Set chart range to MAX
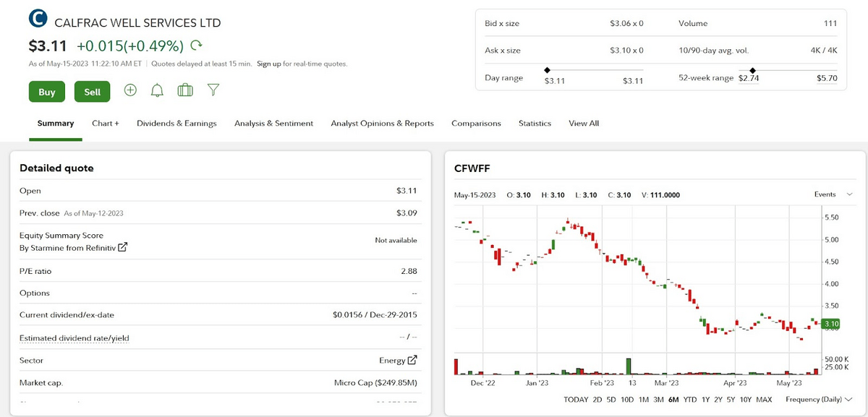 click(x=764, y=400)
